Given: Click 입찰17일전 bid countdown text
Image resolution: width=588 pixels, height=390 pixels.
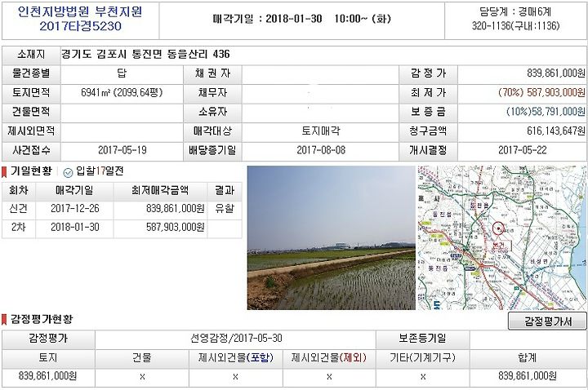Looking at the screenshot, I should 100,171.
